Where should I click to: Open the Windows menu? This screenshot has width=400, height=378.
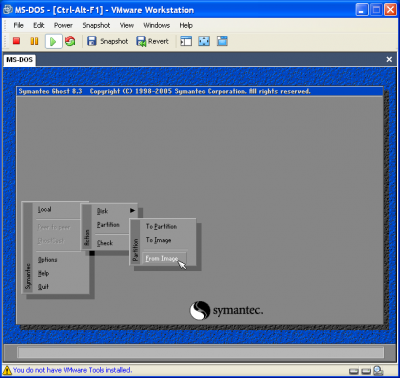click(x=157, y=25)
